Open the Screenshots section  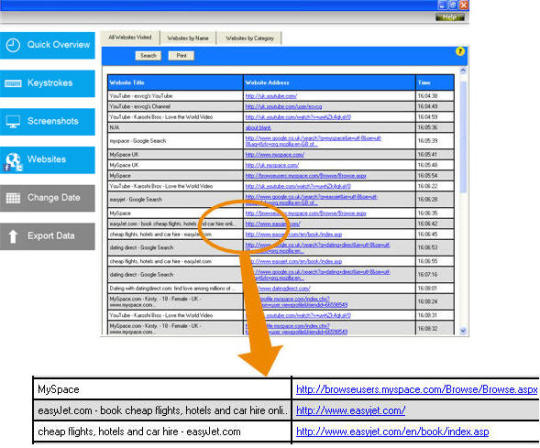coord(47,122)
